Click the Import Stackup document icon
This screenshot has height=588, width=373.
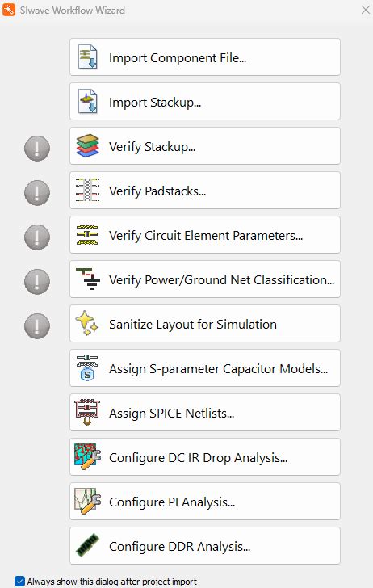[x=87, y=101]
